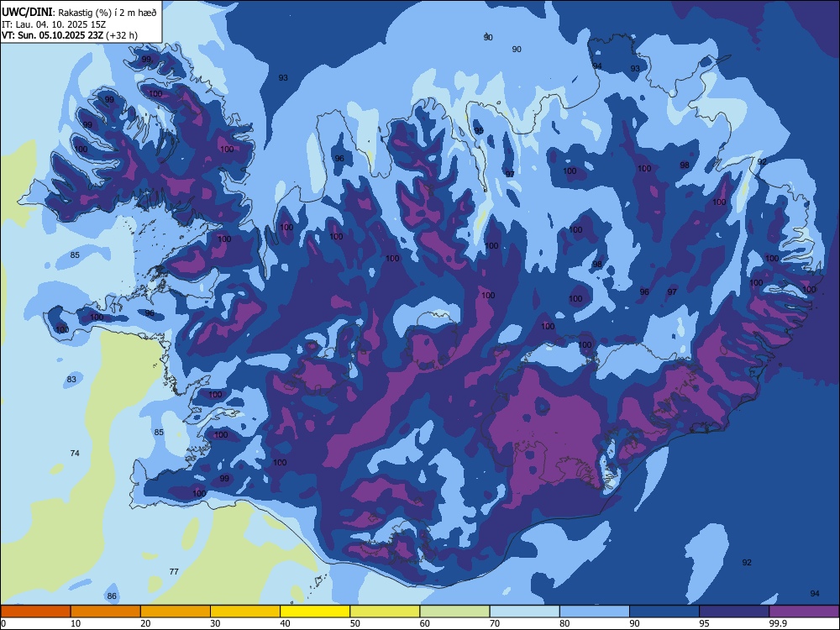Screen dimensions: 840x630
Task: Select the medium blue 80–90 legend swatch
Action: coord(595,612)
